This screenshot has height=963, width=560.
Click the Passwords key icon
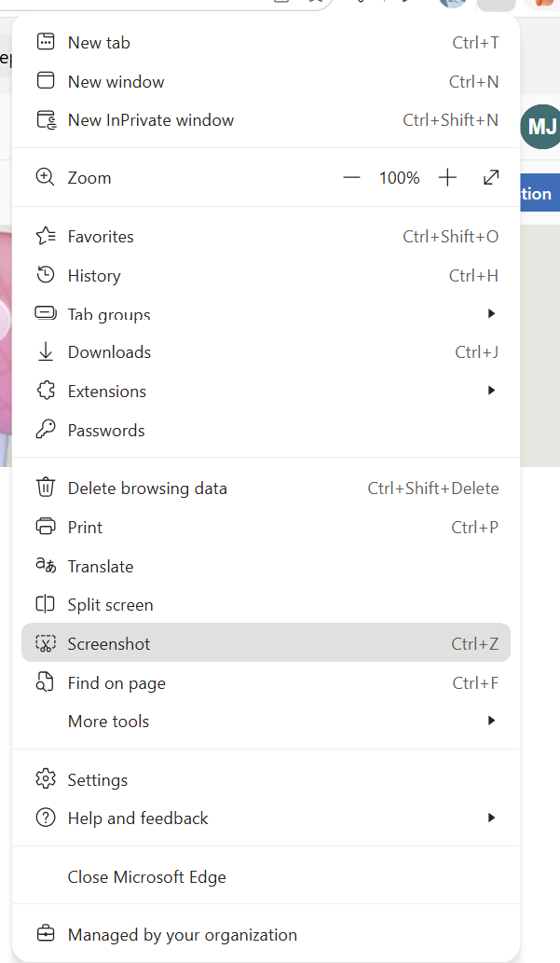coord(46,430)
